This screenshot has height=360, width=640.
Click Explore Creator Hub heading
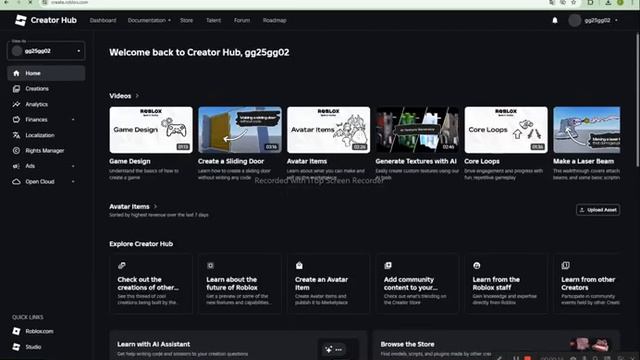point(141,244)
